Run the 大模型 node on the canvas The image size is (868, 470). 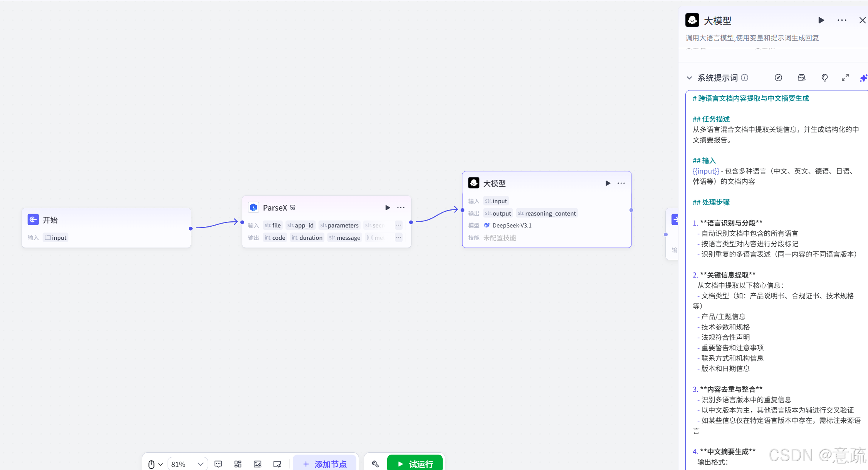pos(608,183)
